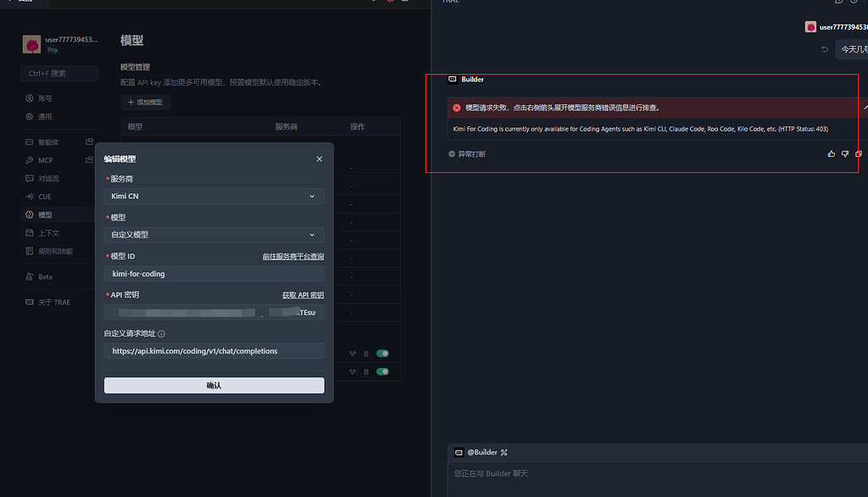Click the 模型 ID input field
This screenshot has width=868, height=497.
click(214, 274)
